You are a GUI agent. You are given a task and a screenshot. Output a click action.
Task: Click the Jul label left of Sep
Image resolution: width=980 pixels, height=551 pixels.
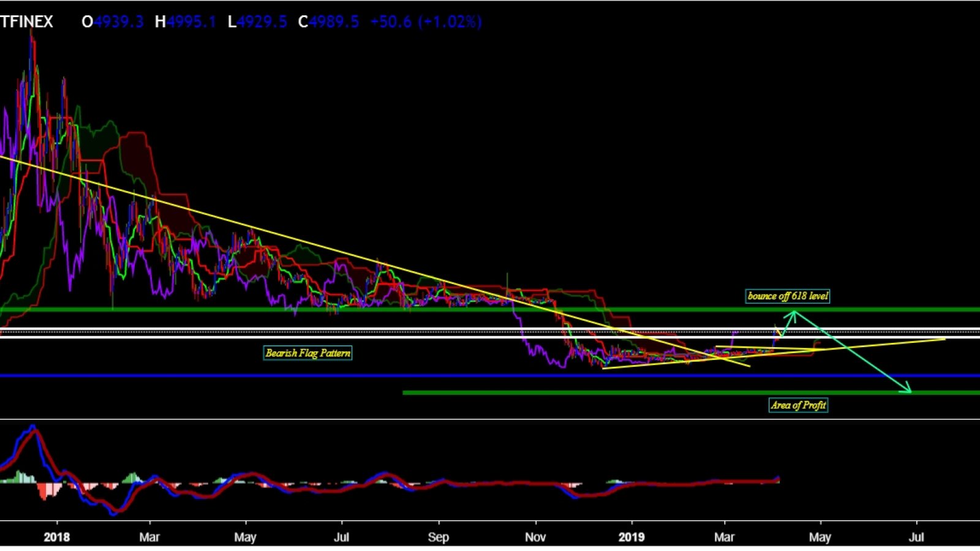point(341,537)
